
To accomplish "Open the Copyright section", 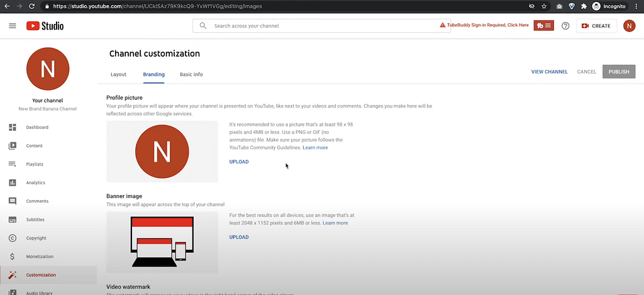I will 36,238.
